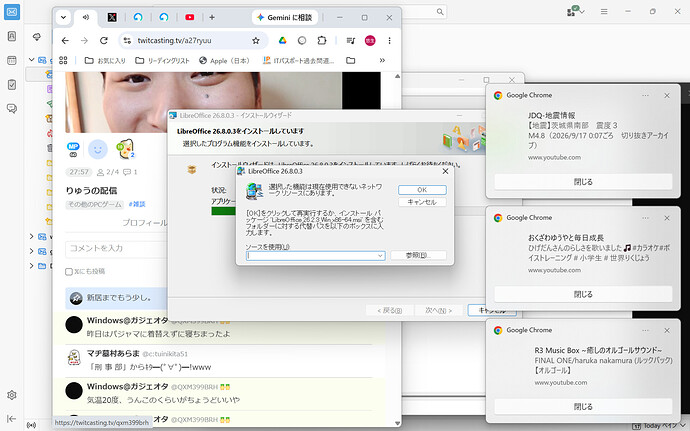Open the Tasks space icon
The height and width of the screenshot is (431, 690).
click(12, 85)
